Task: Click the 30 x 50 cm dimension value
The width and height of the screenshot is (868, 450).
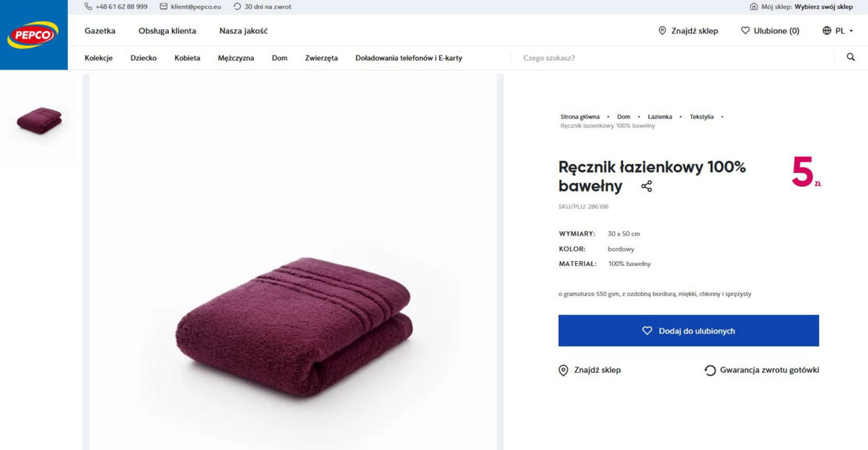Action: click(624, 234)
